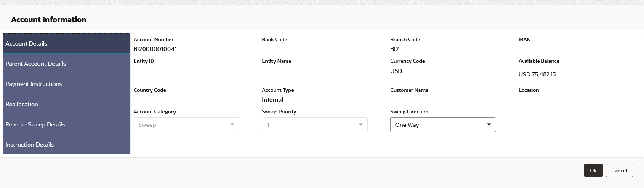Click the branch code value BI2

394,49
